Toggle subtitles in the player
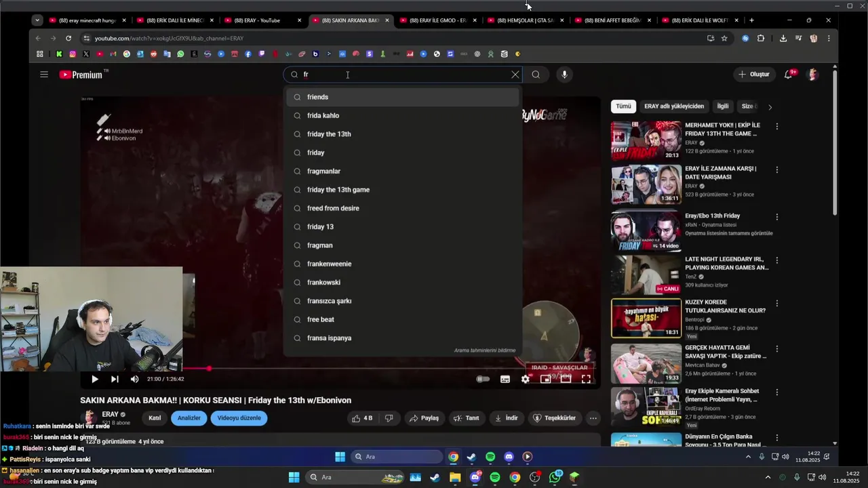868x488 pixels. [505, 379]
